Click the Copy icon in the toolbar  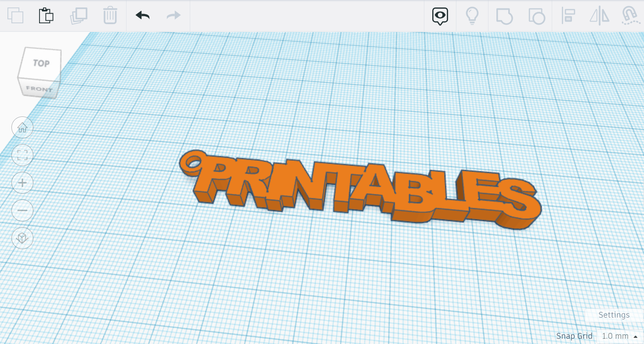15,15
